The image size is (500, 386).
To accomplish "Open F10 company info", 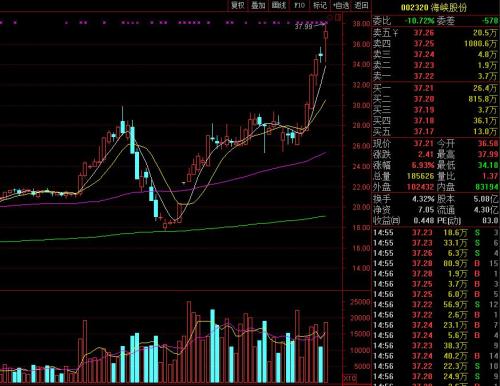I will coord(299,5).
